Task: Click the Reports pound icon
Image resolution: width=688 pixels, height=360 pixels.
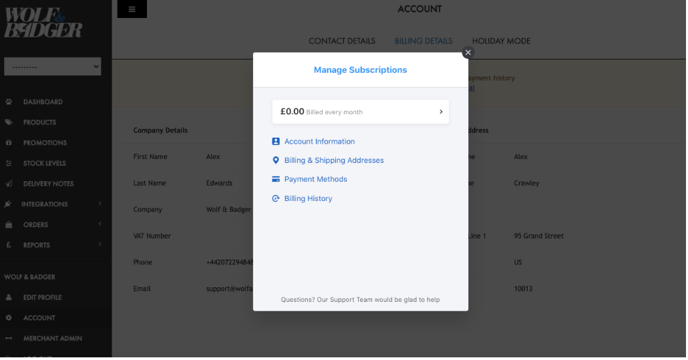Action: [x=8, y=245]
